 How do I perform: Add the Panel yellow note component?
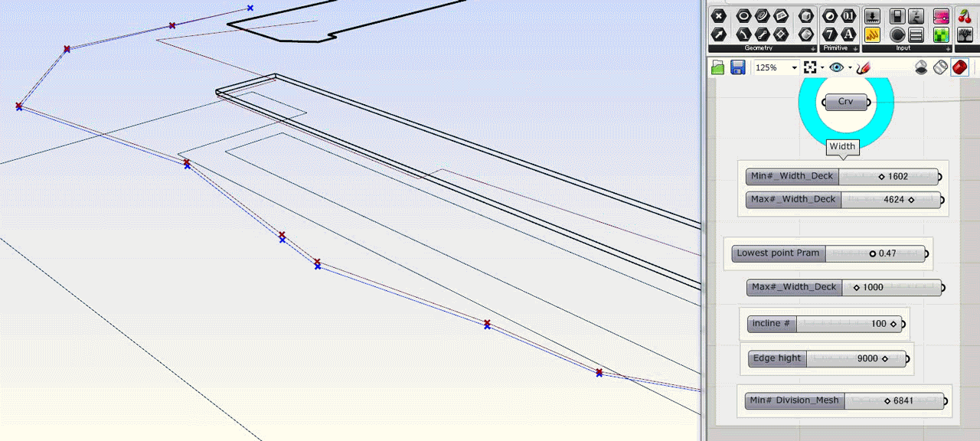(x=872, y=34)
